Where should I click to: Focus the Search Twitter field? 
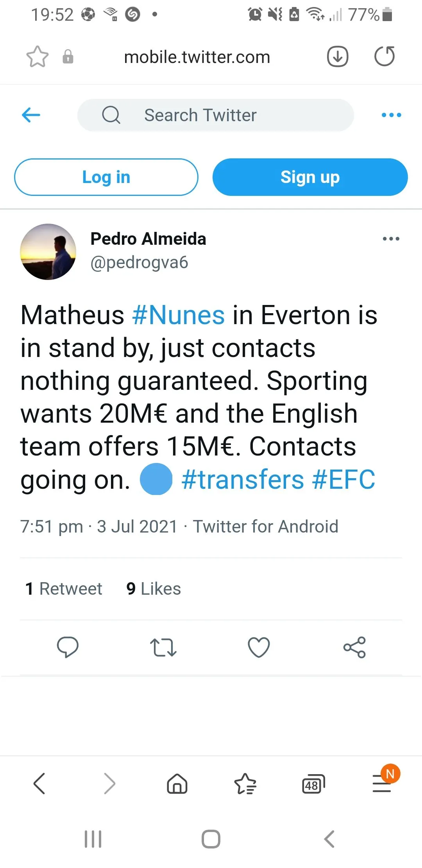(x=216, y=115)
